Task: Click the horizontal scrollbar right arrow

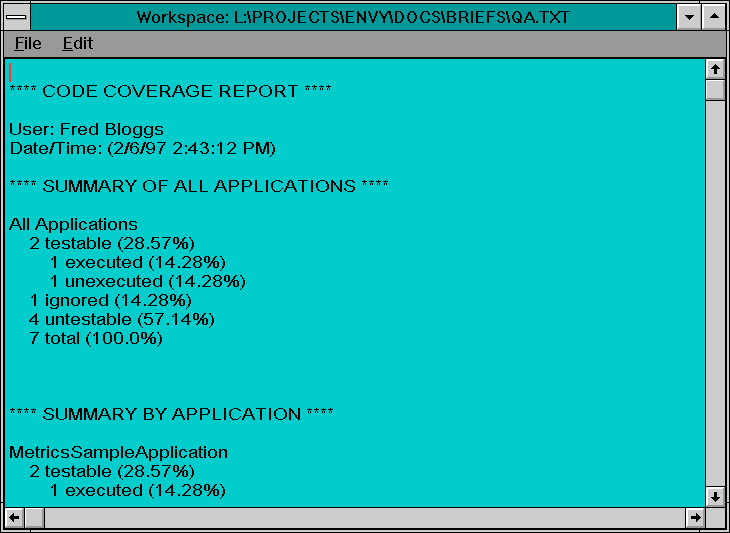Action: [x=696, y=517]
